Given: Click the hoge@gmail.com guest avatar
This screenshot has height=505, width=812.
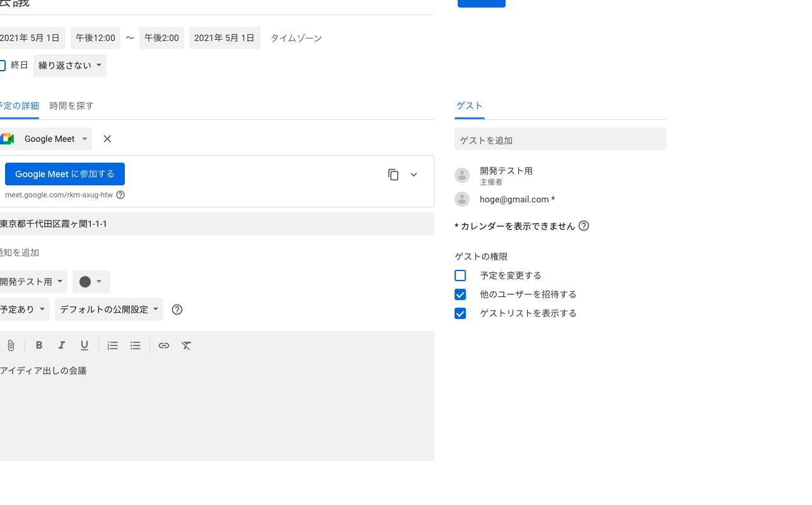Looking at the screenshot, I should click(462, 199).
